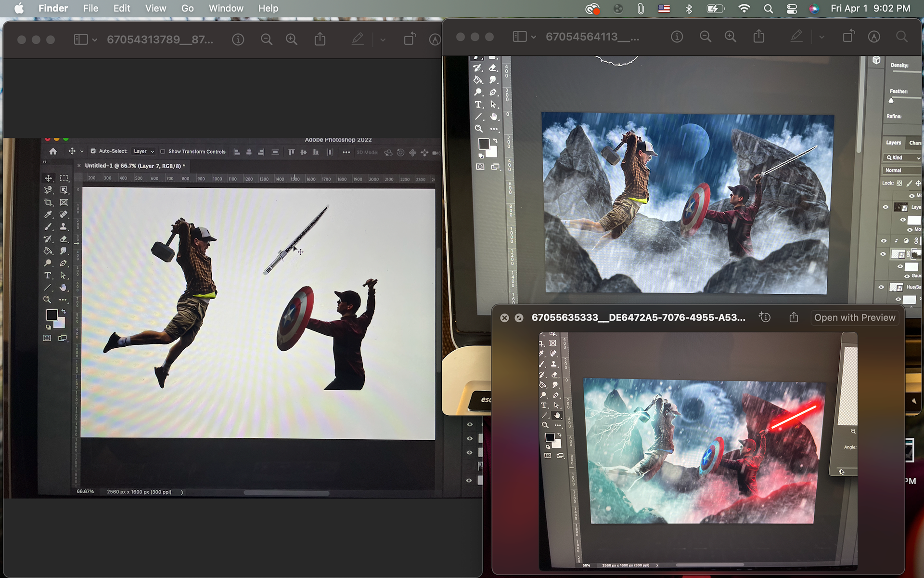
Task: Expand sidebar view chevron in 67054564113 window
Action: (534, 37)
